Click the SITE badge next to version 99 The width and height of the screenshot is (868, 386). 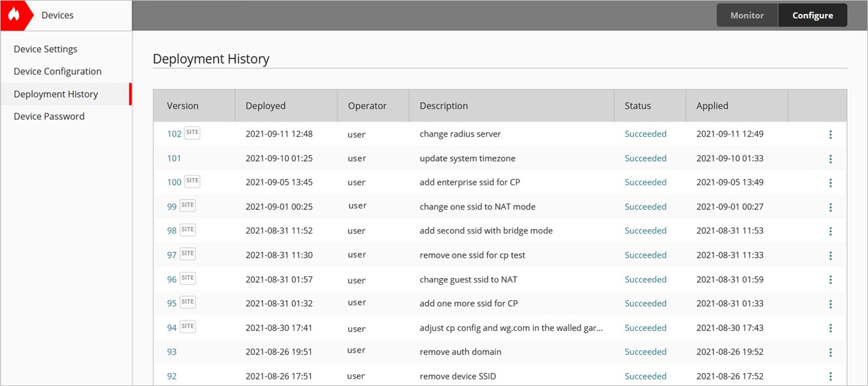[188, 205]
